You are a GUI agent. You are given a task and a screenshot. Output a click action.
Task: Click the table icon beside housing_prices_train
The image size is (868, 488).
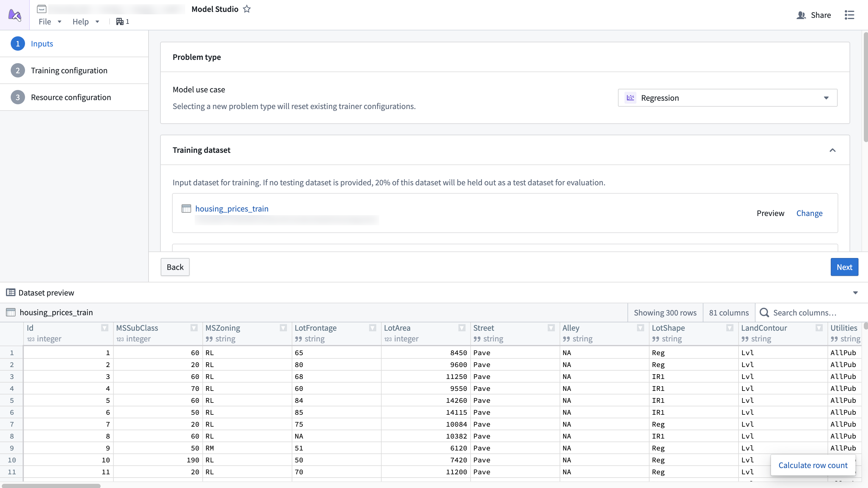point(186,209)
